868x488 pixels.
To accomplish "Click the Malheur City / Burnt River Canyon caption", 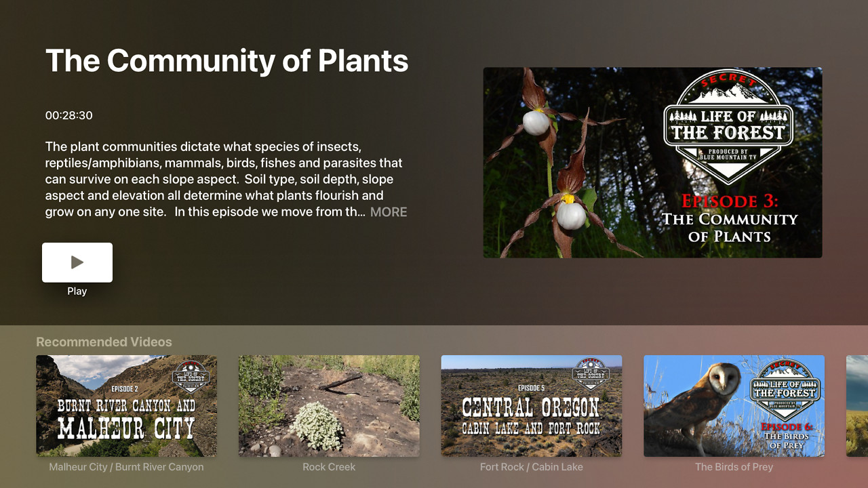I will point(126,467).
